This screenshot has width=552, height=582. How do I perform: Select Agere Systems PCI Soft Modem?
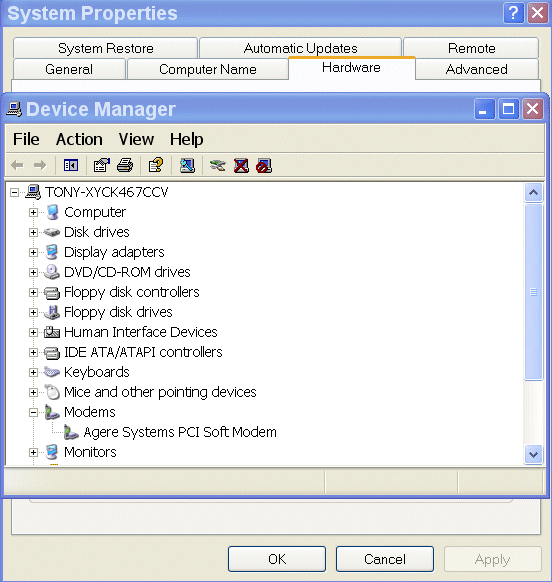180,432
